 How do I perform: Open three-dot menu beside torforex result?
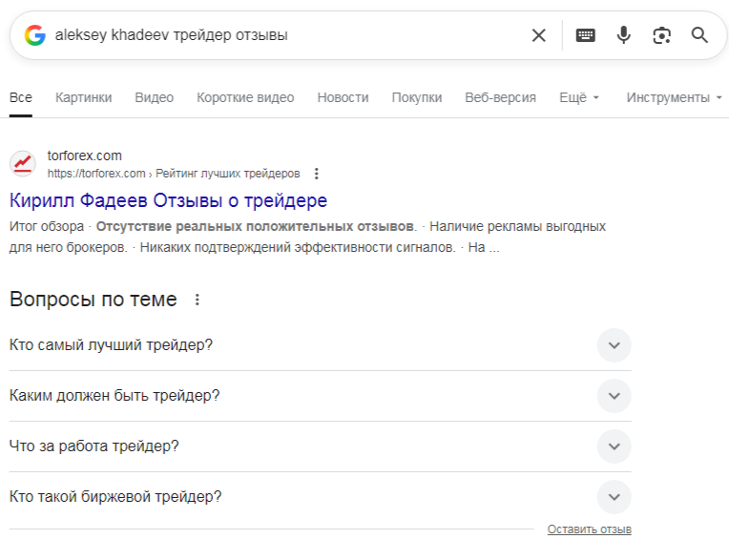[317, 174]
